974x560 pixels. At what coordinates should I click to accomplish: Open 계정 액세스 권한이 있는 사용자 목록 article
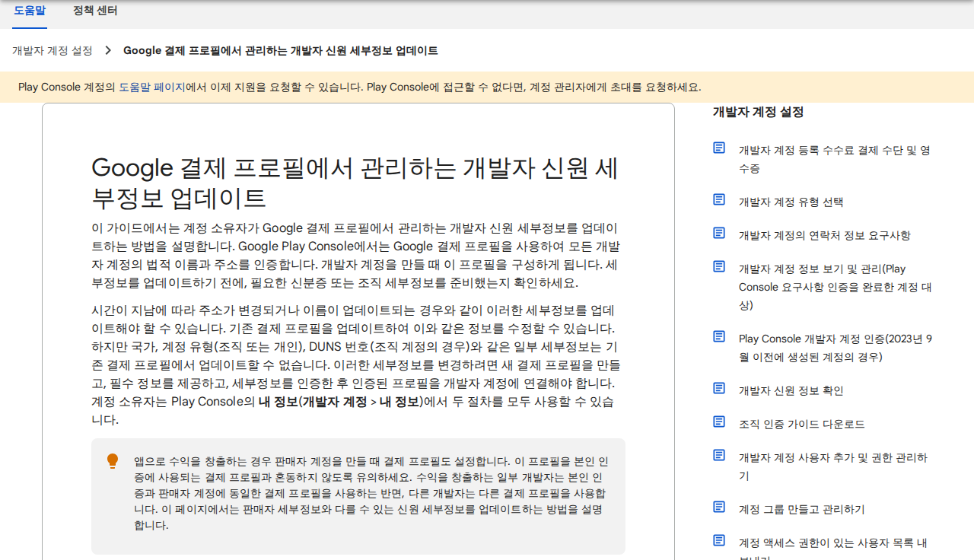832,548
